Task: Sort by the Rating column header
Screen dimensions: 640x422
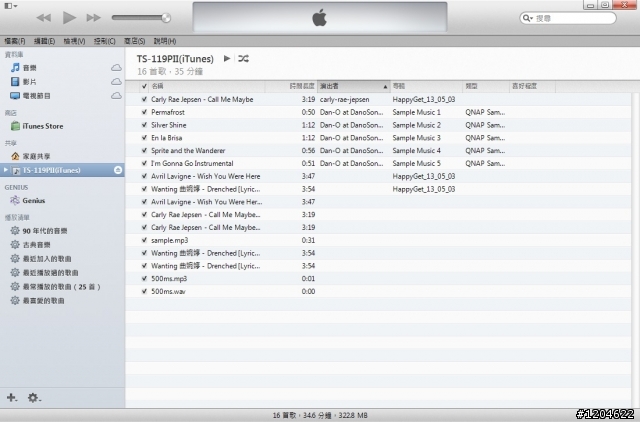Action: click(x=532, y=86)
